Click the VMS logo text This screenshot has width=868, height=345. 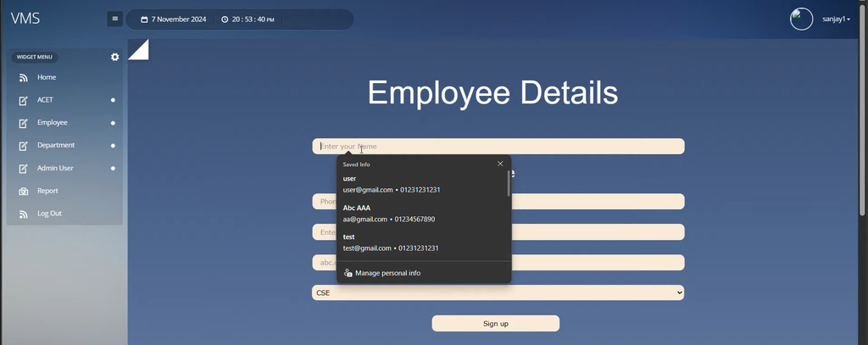point(25,19)
